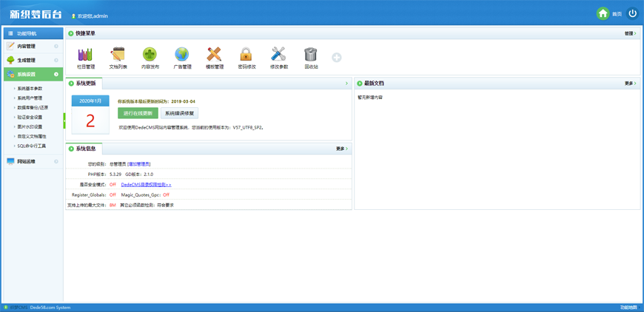Image resolution: width=644 pixels, height=312 pixels.
Task: Click the 2020年1月 calendar widget
Action: pos(90,115)
